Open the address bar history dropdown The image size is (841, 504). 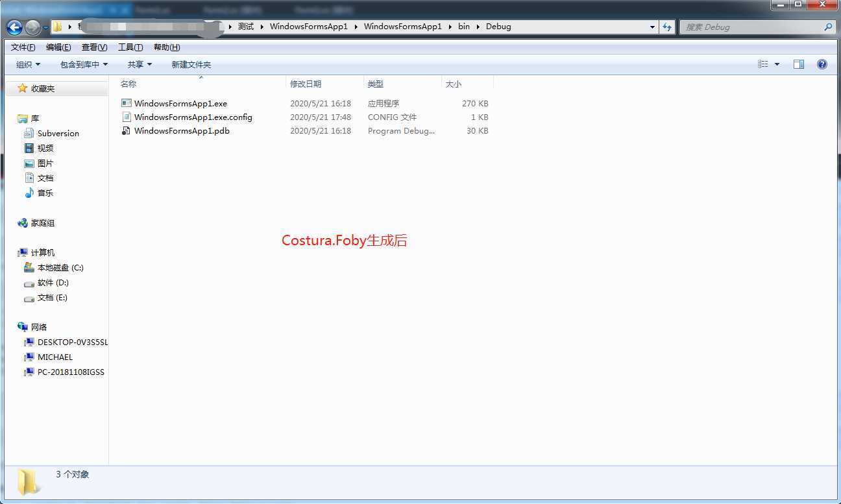(x=652, y=27)
